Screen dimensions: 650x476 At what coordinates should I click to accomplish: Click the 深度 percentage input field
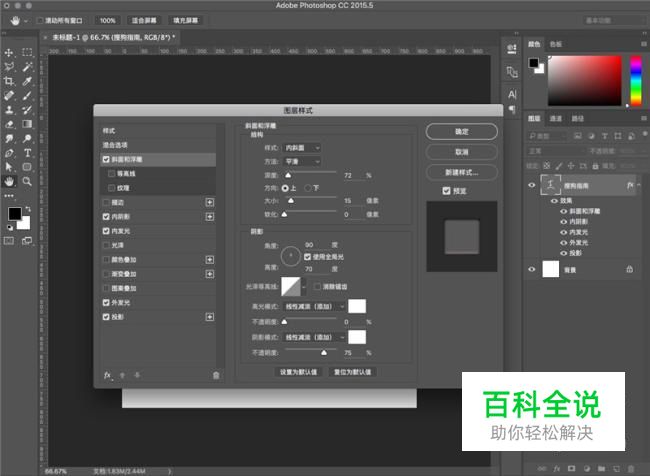(353, 176)
